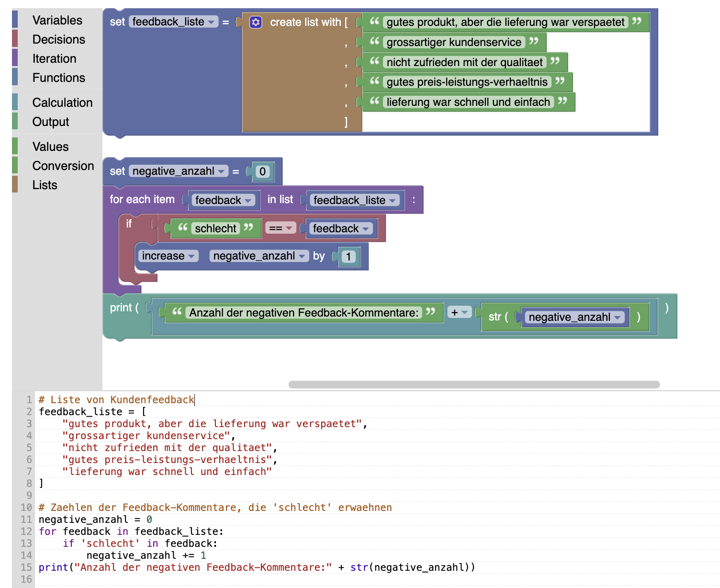720x588 pixels.
Task: Click the purple Iteration color swatch
Action: click(x=15, y=58)
